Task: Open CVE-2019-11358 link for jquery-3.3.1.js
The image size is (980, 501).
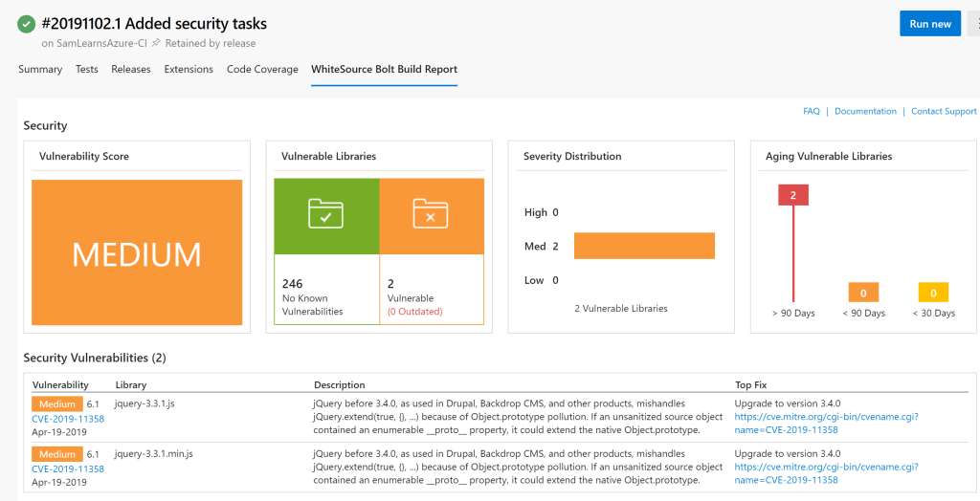Action: click(x=68, y=419)
